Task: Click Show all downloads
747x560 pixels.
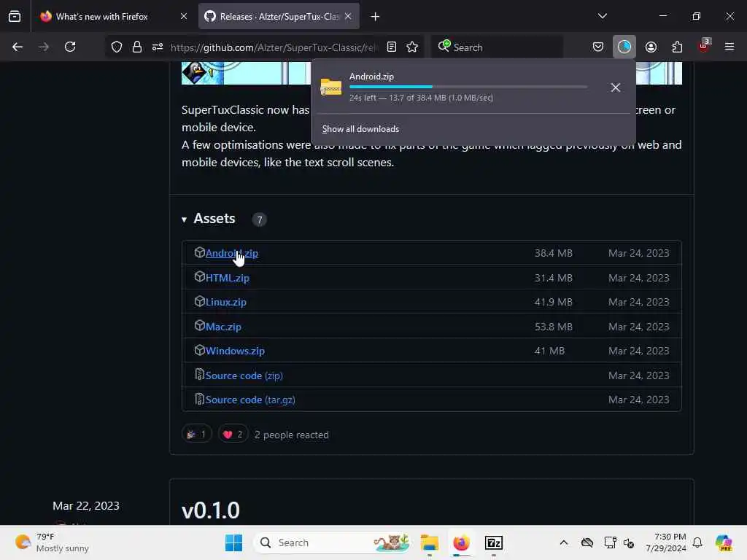Action: point(360,129)
